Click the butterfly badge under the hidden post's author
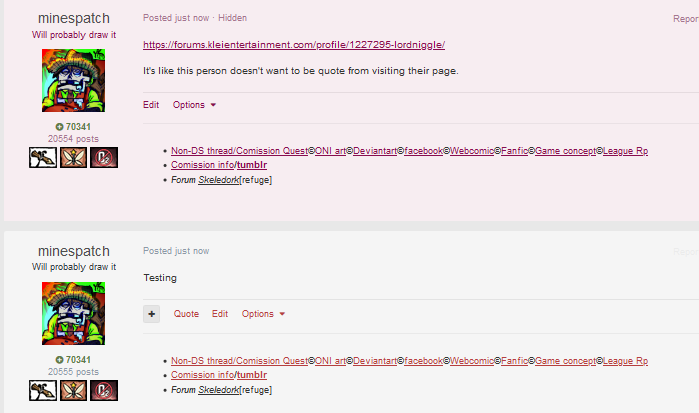This screenshot has height=413, width=699. [x=73, y=158]
